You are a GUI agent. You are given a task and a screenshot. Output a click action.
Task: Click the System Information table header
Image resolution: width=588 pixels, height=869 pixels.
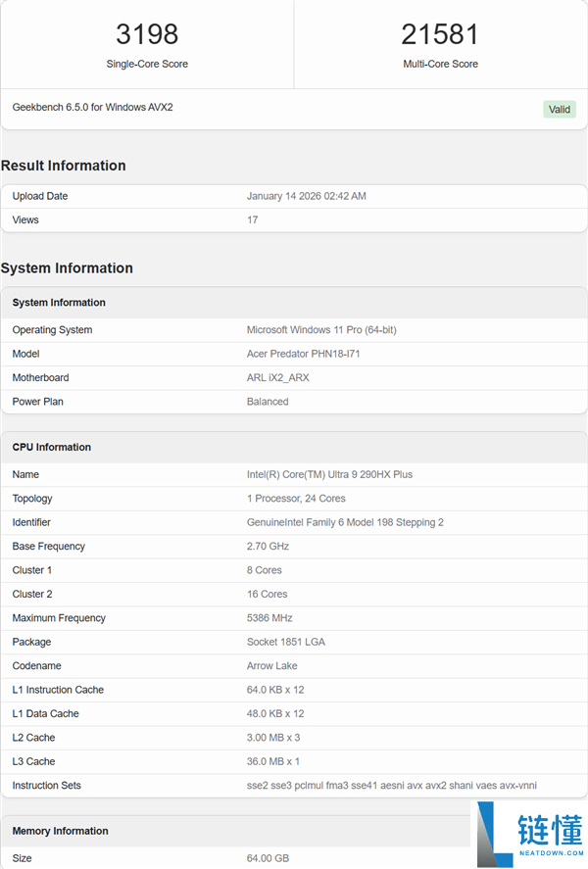[59, 303]
